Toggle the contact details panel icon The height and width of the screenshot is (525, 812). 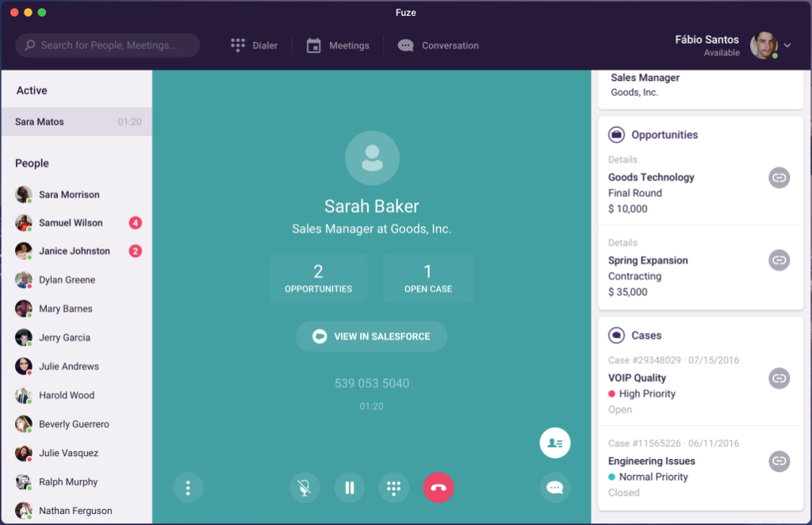pyautogui.click(x=554, y=443)
